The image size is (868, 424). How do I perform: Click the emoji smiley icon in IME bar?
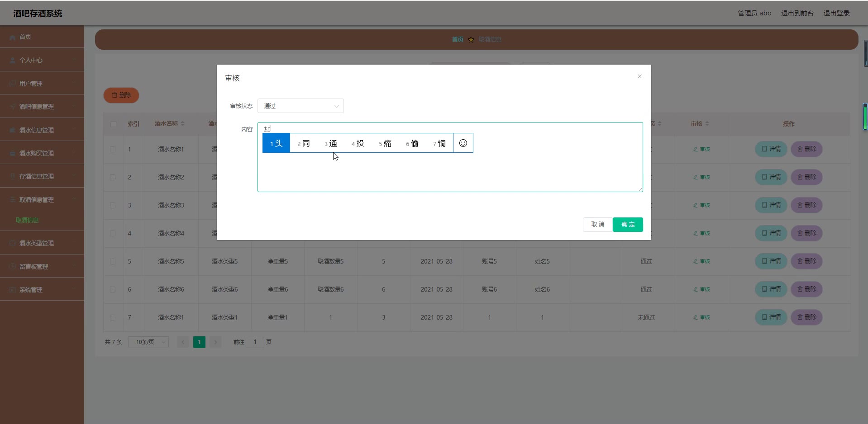(x=463, y=143)
